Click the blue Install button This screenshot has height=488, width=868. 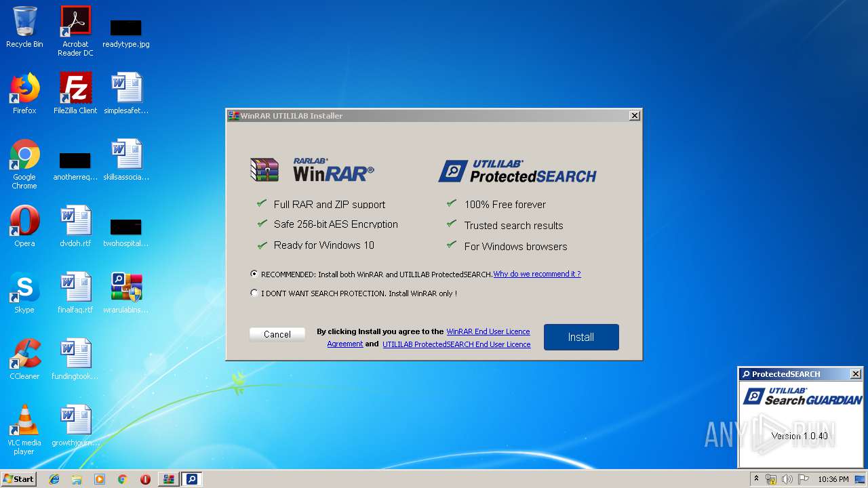click(x=581, y=337)
